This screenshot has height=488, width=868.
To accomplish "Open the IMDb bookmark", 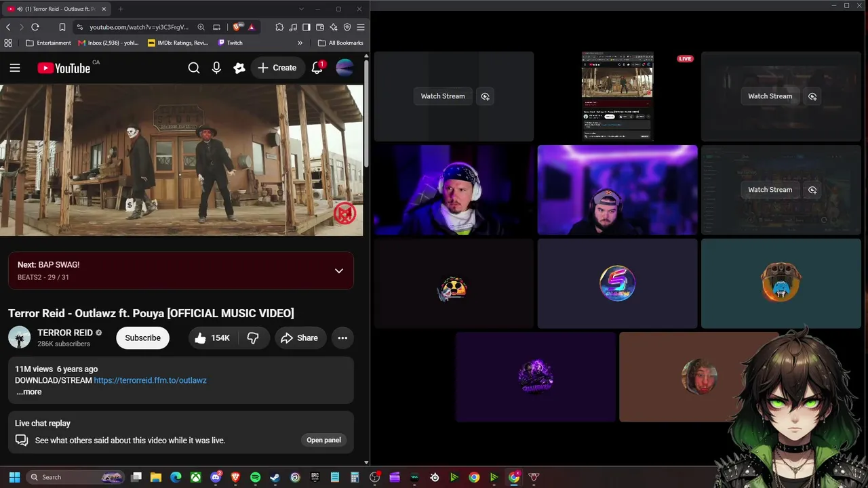I will [178, 43].
